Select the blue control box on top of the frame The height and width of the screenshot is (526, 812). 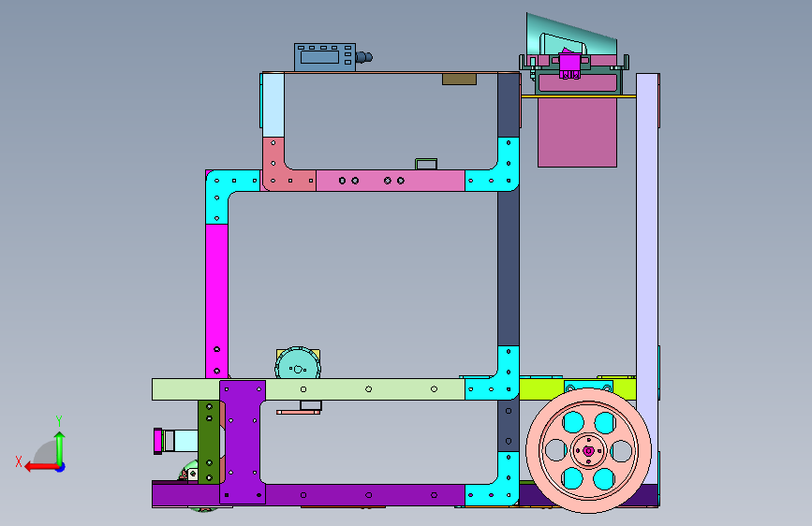[x=325, y=57]
